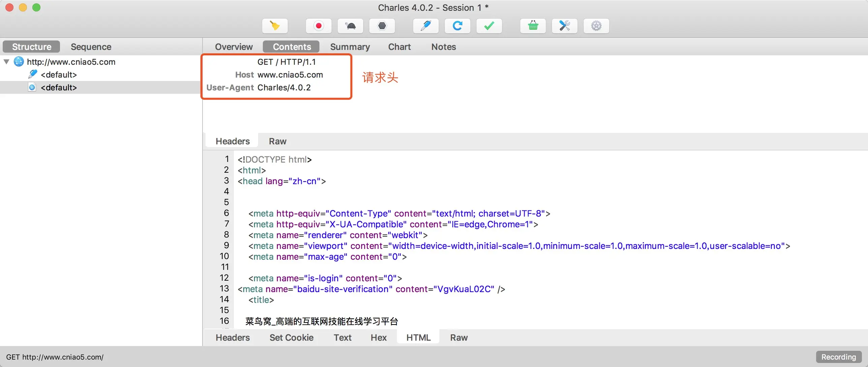Screen dimensions: 868x367
Task: Click the Recording status button
Action: point(838,357)
